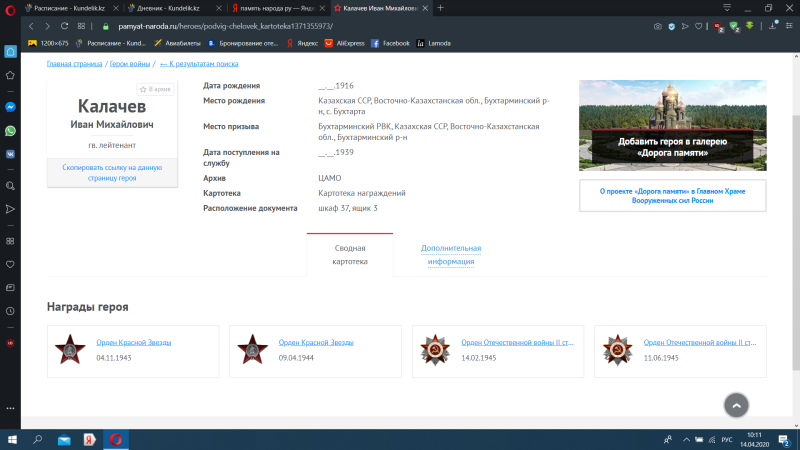Viewport: 800px width, 450px height.
Task: Open Орден Отечественной войны 11.06.1945 link
Action: click(699, 342)
